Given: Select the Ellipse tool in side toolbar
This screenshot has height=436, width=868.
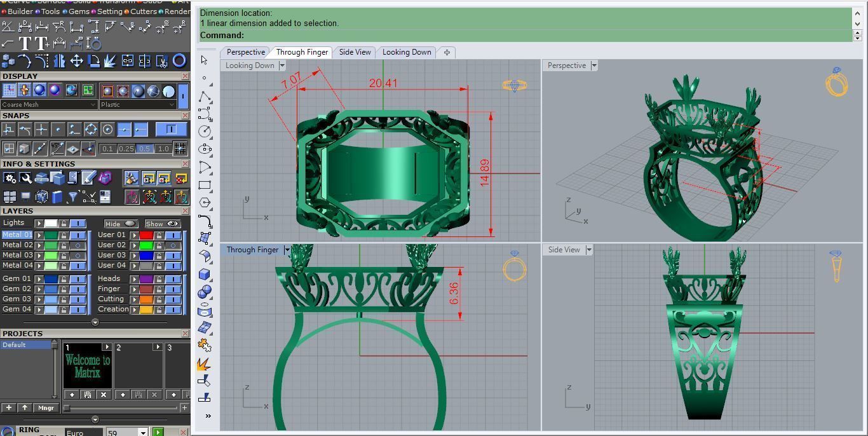Looking at the screenshot, I should pyautogui.click(x=205, y=149).
